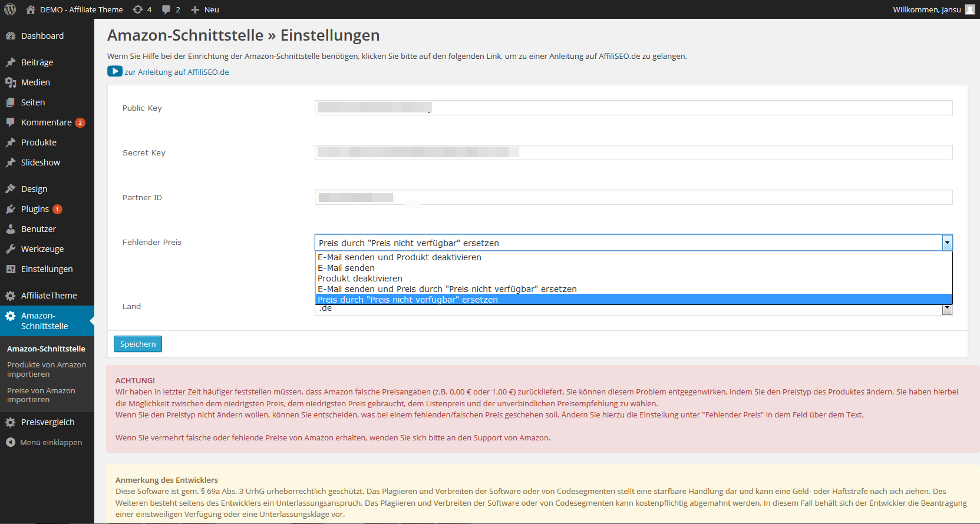The width and height of the screenshot is (980, 524).
Task: Open the Fehlender Preis combo box
Action: (x=633, y=243)
